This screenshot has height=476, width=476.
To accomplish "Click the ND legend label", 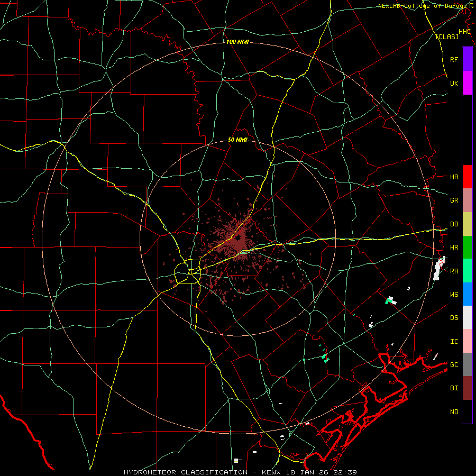I will (x=454, y=411).
